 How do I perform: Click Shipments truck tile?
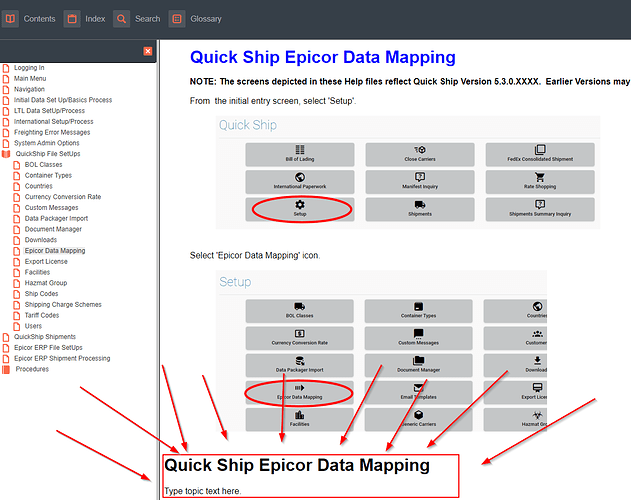[x=420, y=209]
